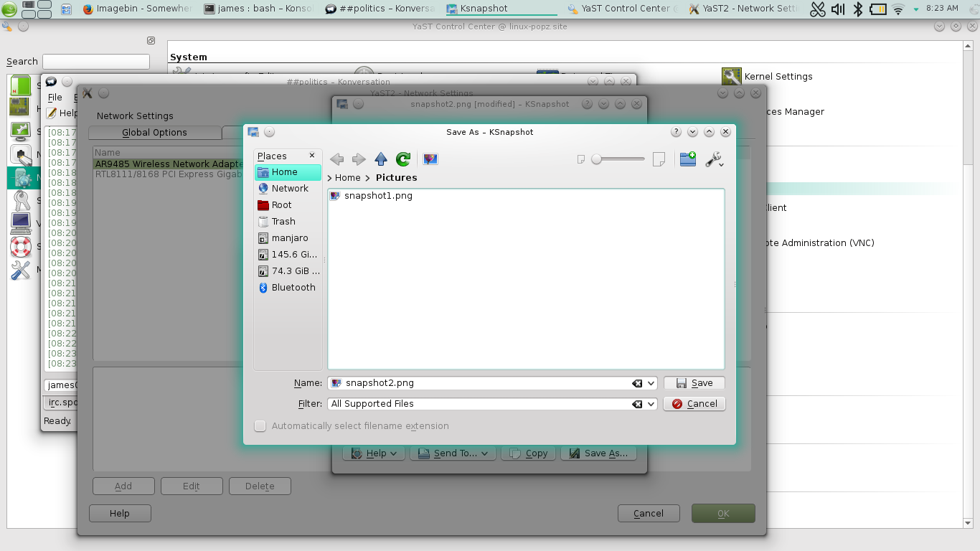Screen dimensions: 980x551
Task: Clear the Name field with its erase icon
Action: [636, 383]
